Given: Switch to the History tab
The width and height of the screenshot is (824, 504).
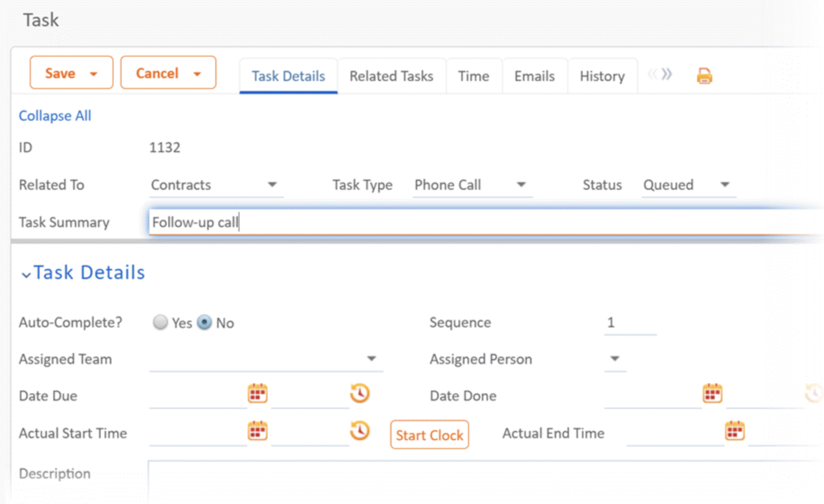Looking at the screenshot, I should tap(602, 76).
